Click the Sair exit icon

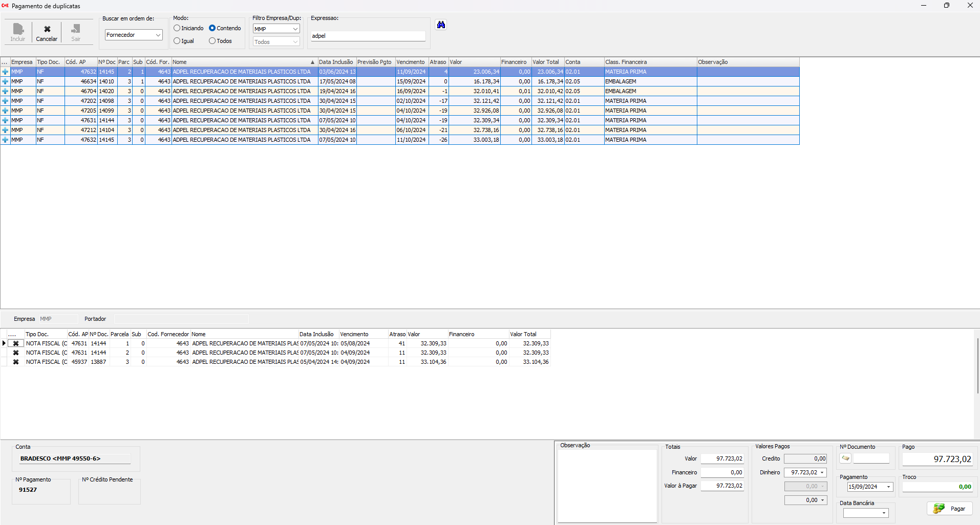76,29
